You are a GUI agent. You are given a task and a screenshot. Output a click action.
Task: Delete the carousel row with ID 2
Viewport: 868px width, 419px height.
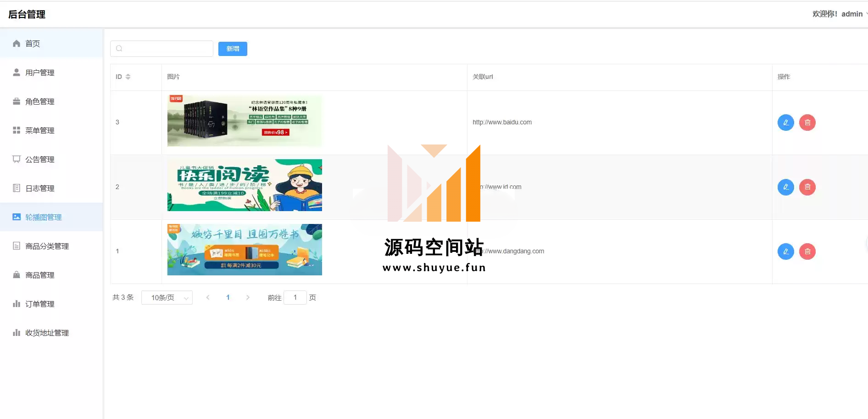point(807,187)
